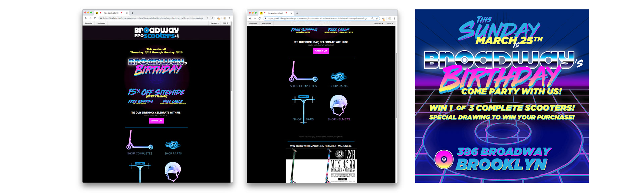Go forward in the middle browser window
This screenshot has width=644, height=193.
tap(255, 18)
